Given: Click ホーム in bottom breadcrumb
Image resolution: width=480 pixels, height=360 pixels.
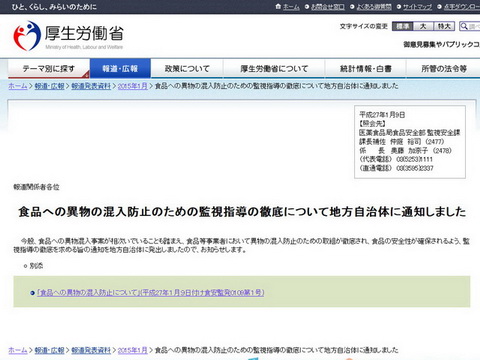Looking at the screenshot, I should tap(18, 350).
